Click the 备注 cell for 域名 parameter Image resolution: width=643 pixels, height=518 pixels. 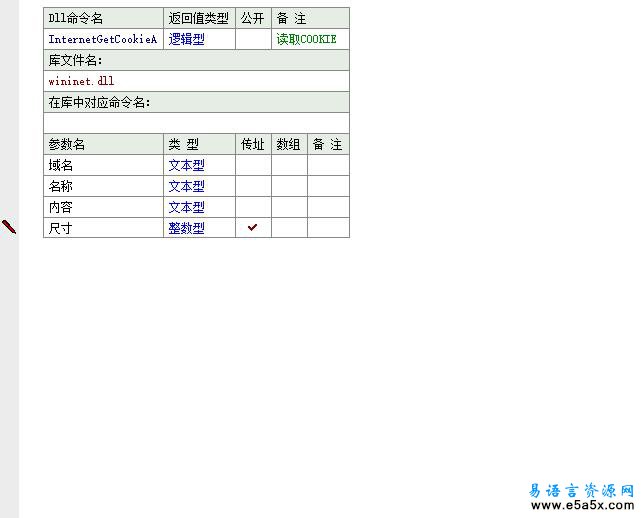(x=328, y=166)
